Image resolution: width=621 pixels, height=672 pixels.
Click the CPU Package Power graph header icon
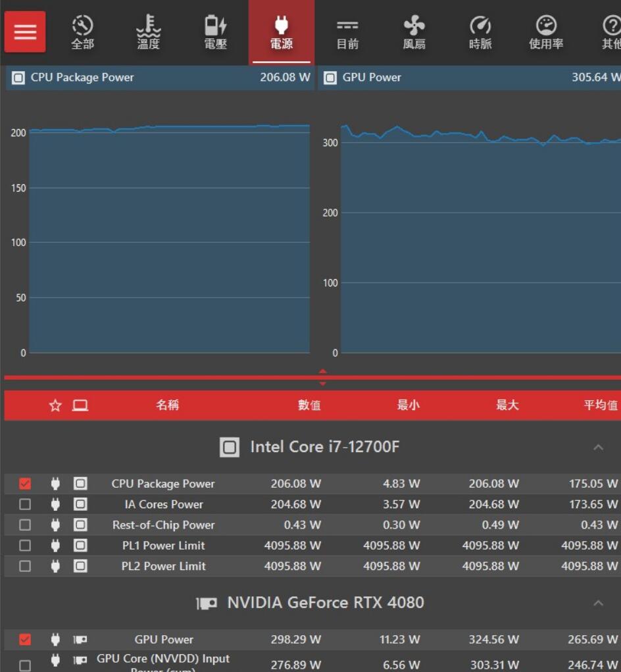[18, 78]
